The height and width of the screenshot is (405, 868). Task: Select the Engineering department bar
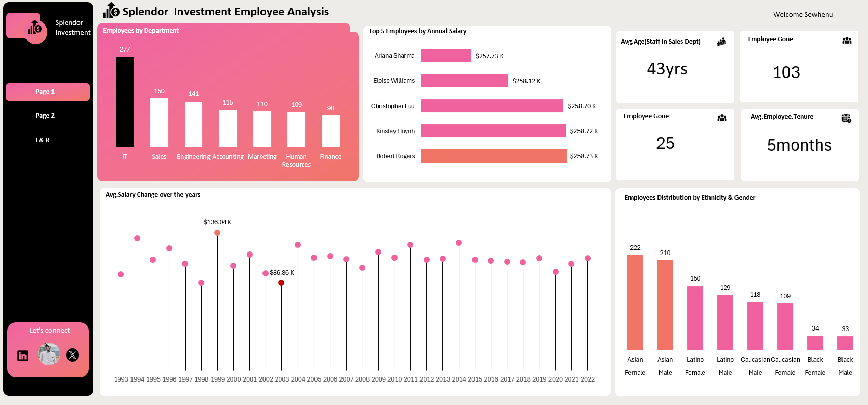pyautogui.click(x=193, y=124)
